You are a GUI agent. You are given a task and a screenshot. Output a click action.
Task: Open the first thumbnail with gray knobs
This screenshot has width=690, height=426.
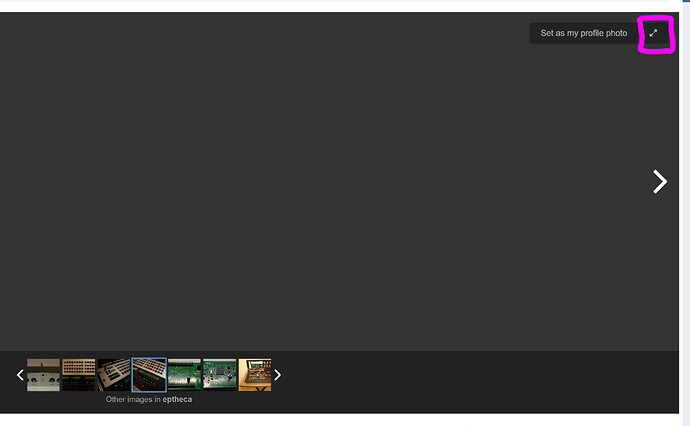43,375
